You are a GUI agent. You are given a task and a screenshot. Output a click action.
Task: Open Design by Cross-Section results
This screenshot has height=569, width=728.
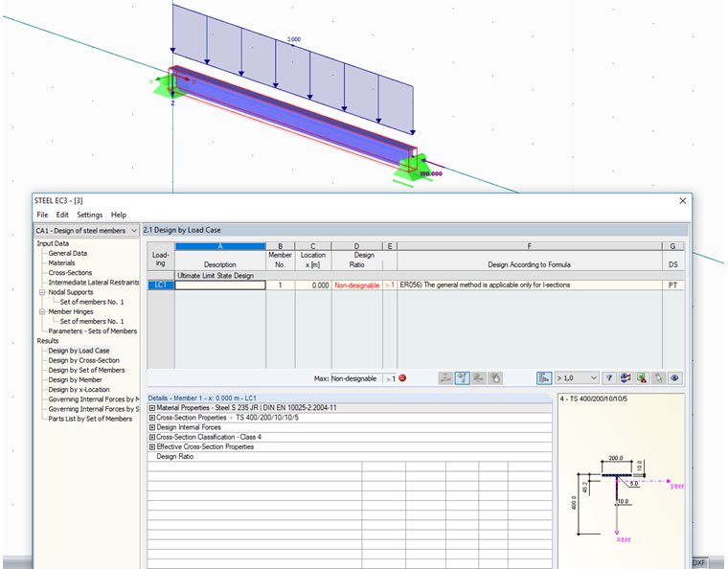[84, 360]
